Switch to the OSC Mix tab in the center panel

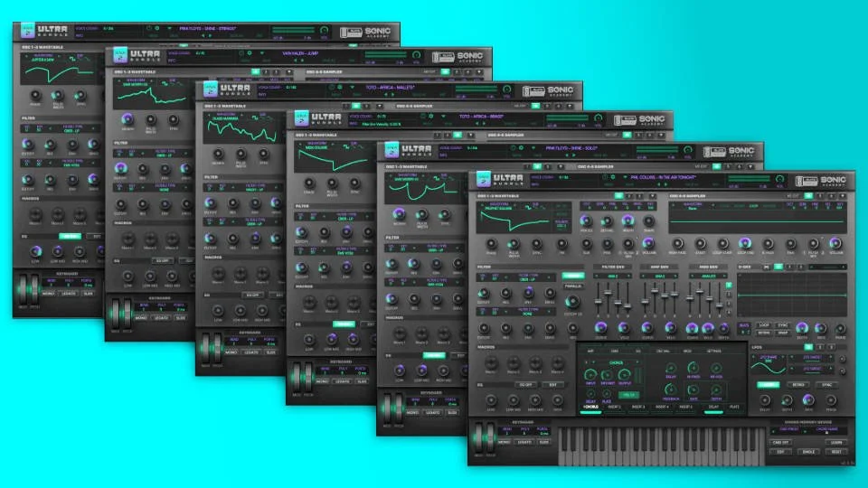tap(663, 351)
